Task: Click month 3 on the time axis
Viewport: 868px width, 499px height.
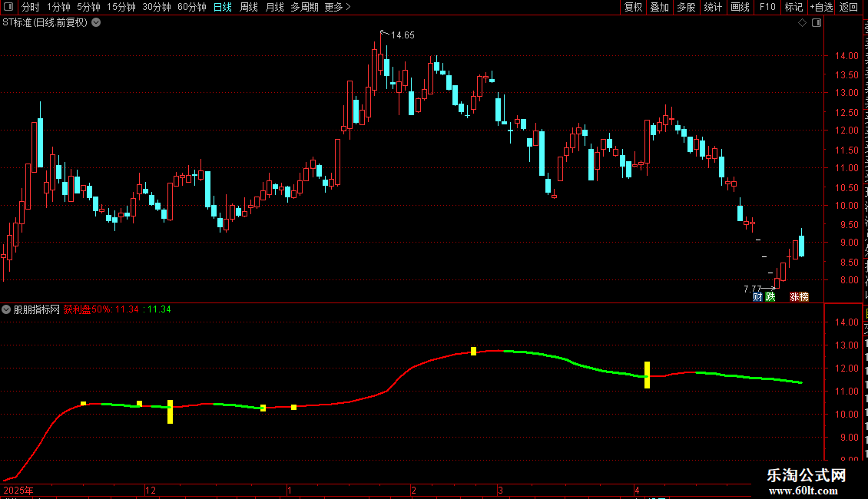Action: (500, 490)
